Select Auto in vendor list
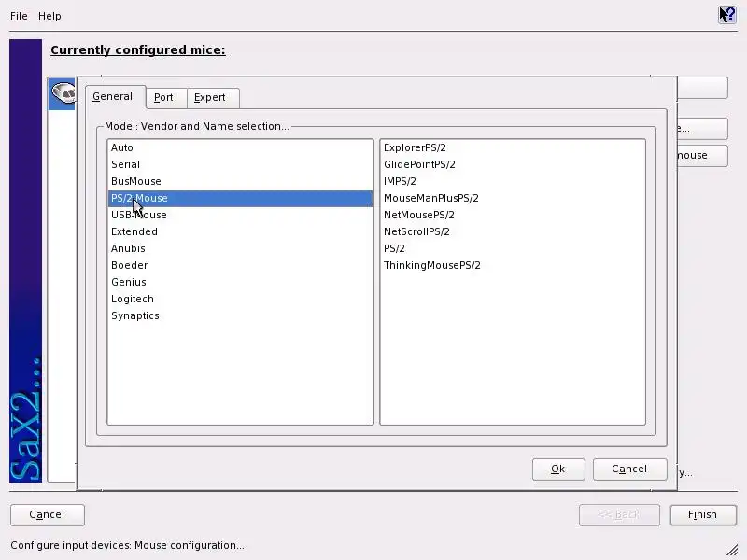747x560 pixels. [x=240, y=147]
